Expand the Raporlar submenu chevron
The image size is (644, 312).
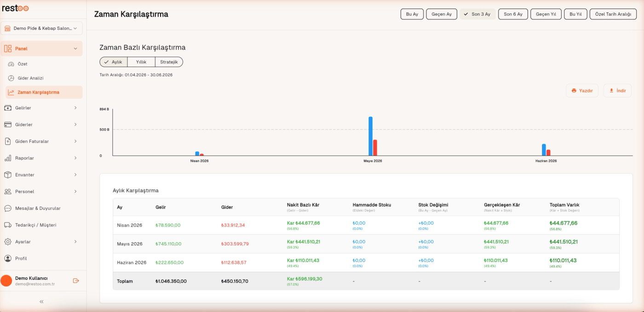click(75, 158)
